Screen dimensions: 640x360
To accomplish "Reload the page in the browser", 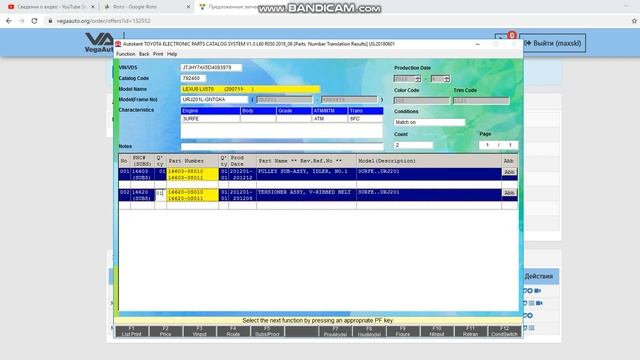I will pyautogui.click(x=34, y=21).
